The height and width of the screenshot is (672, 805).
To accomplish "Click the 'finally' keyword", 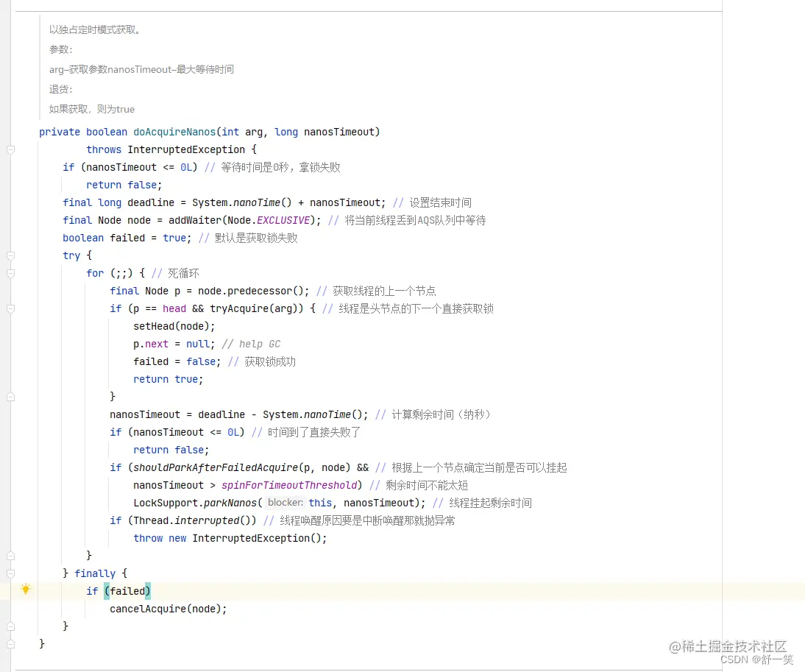I will (95, 573).
